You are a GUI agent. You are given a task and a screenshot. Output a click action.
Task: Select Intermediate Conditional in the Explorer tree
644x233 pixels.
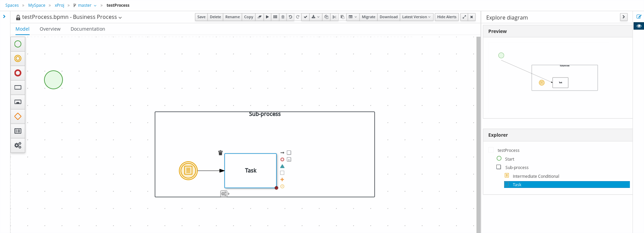(x=536, y=176)
